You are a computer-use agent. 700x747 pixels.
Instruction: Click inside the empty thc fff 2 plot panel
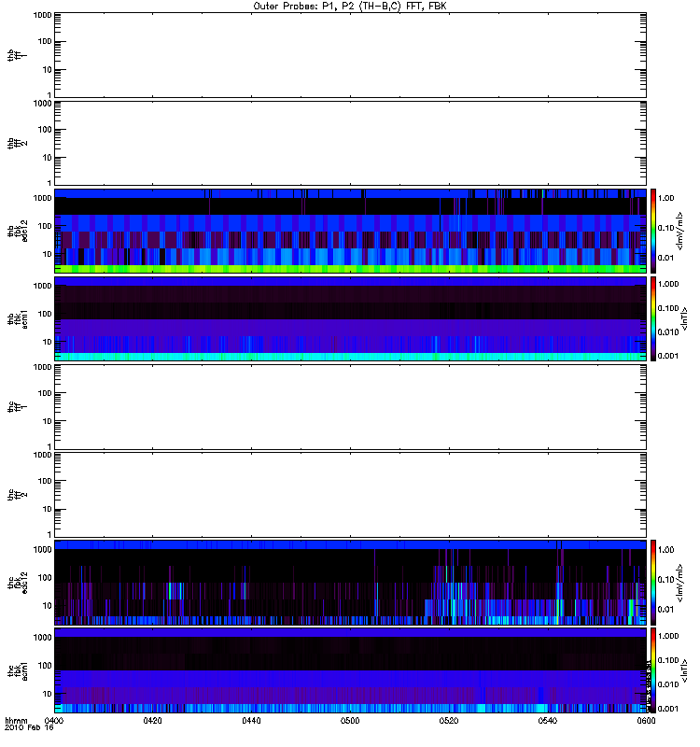point(350,495)
